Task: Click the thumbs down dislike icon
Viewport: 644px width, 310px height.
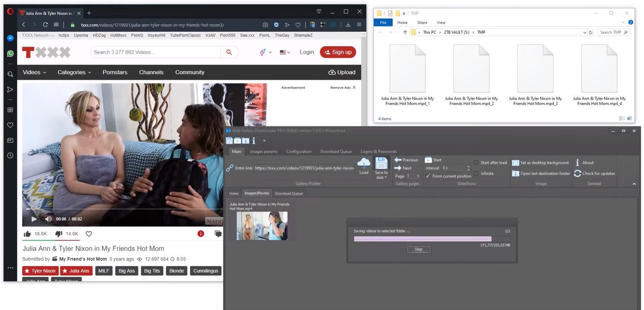Action: tap(58, 234)
